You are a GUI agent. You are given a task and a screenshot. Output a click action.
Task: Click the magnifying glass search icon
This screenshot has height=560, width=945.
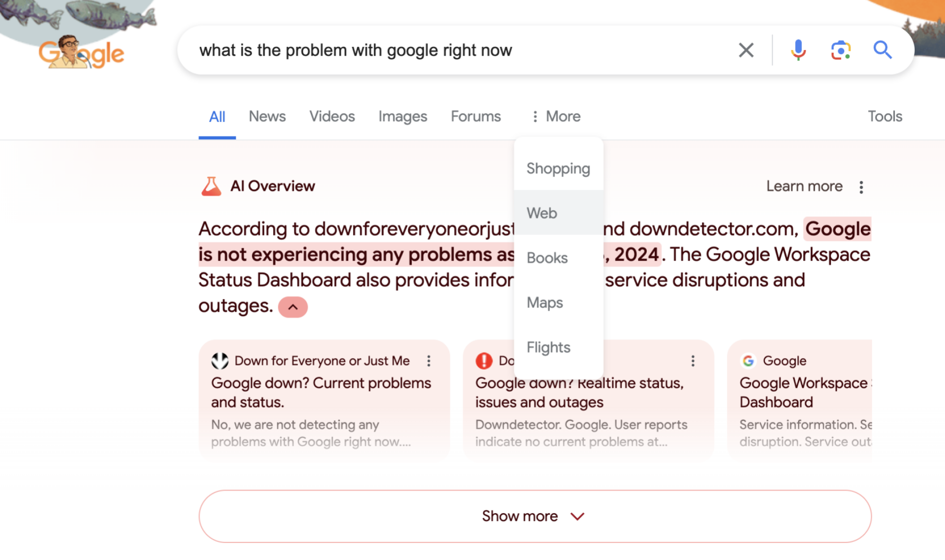pos(883,50)
